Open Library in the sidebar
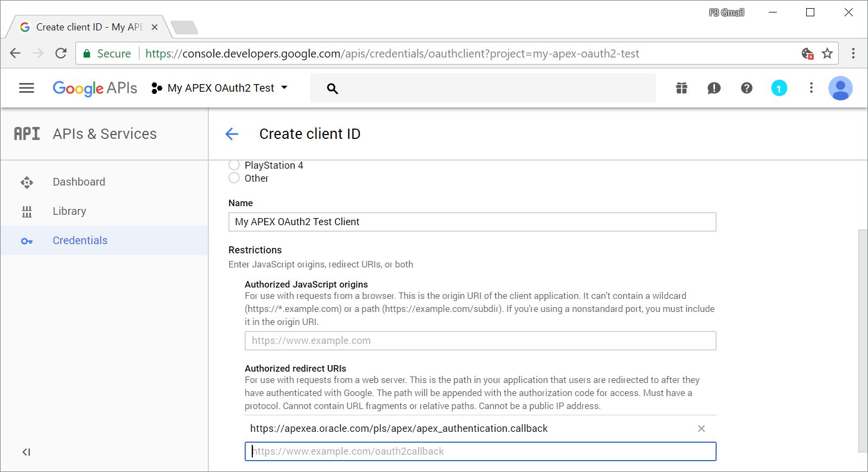The height and width of the screenshot is (472, 868). click(104, 211)
